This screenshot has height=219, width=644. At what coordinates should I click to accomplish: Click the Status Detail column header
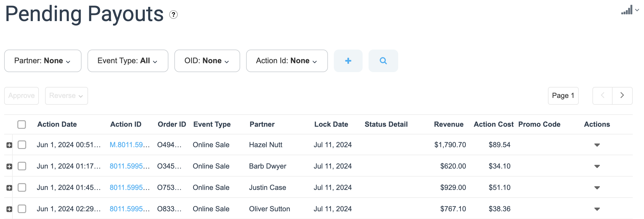click(386, 124)
